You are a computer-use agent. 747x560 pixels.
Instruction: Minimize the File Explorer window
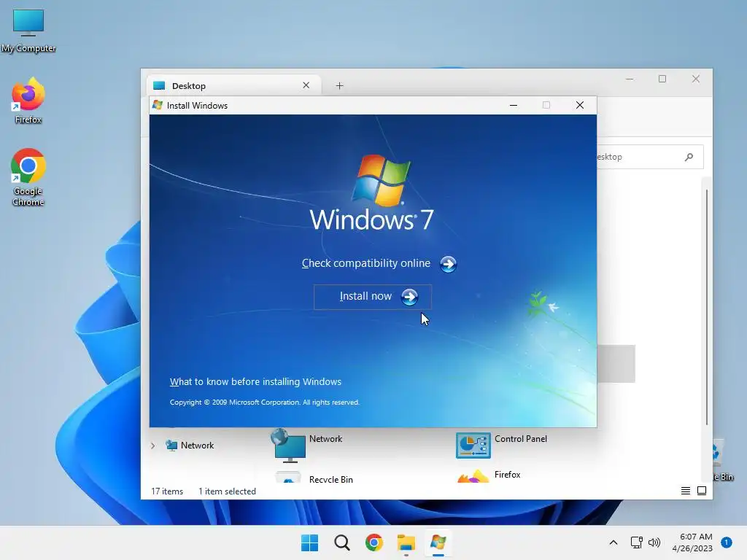[630, 79]
